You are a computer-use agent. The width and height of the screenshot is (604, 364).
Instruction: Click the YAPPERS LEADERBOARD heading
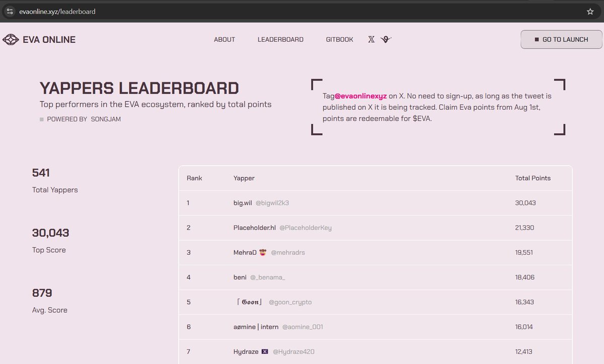(x=139, y=88)
